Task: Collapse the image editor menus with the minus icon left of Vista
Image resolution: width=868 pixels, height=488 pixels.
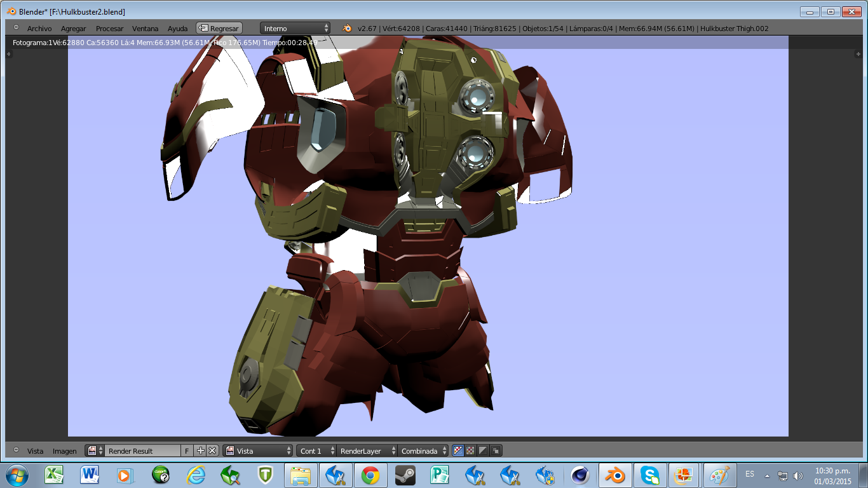Action: coord(16,450)
